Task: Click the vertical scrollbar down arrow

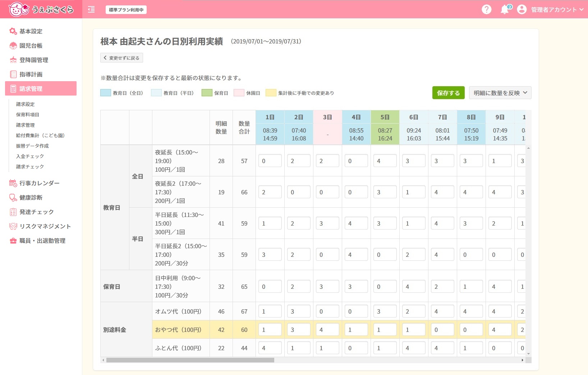Action: (528, 354)
